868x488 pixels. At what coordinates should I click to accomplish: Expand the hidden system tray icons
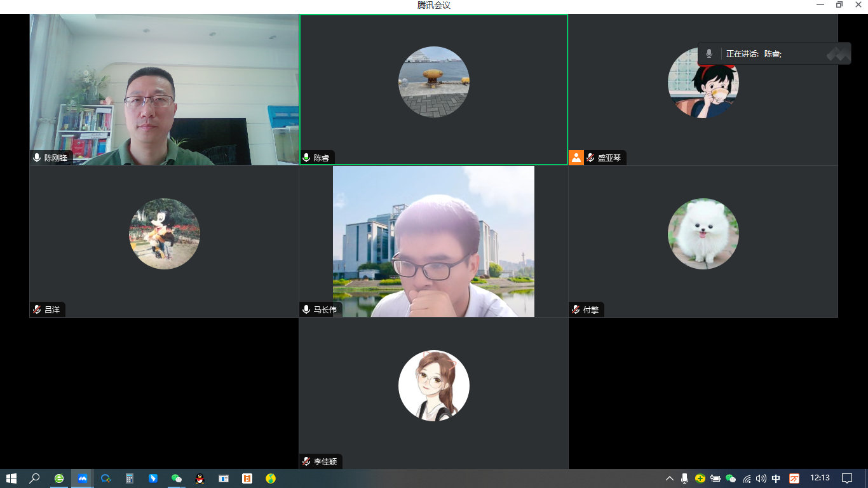(x=669, y=478)
